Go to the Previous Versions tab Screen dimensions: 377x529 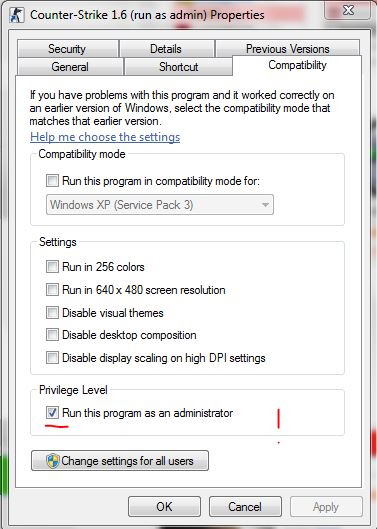[288, 49]
